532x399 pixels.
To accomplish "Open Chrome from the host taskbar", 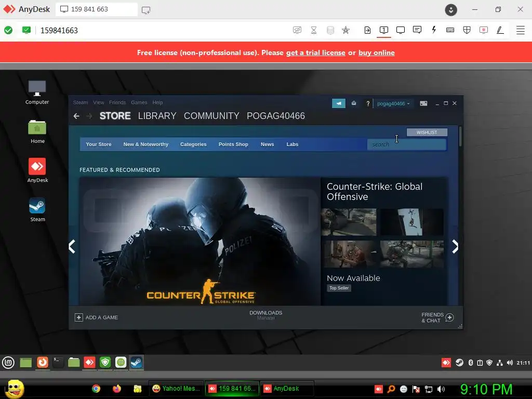I will click(x=96, y=389).
